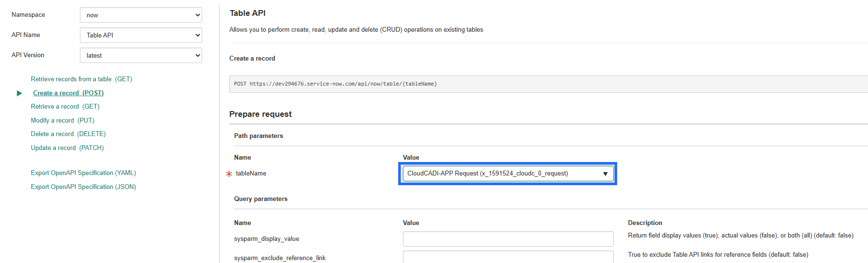This screenshot has height=263, width=868.
Task: Click the Prepare request heading
Action: click(x=260, y=114)
